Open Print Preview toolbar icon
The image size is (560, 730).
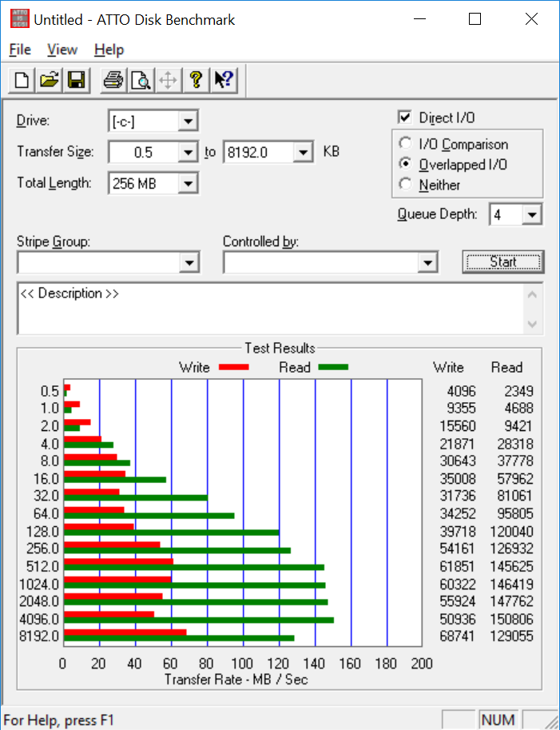[141, 80]
